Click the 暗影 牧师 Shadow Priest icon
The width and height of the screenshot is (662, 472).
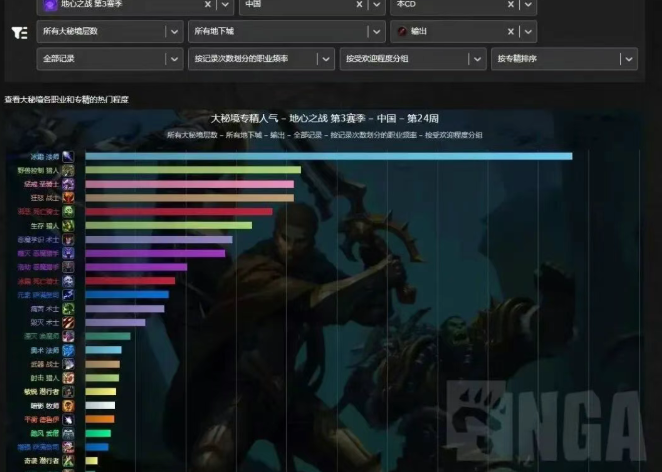click(68, 406)
